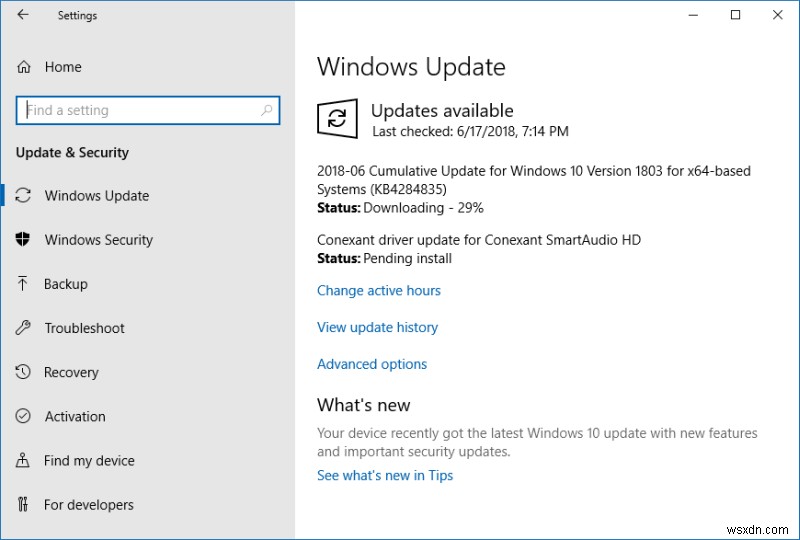Screen dimensions: 800x540
Task: Click See what's new in Tips
Action: coord(385,475)
